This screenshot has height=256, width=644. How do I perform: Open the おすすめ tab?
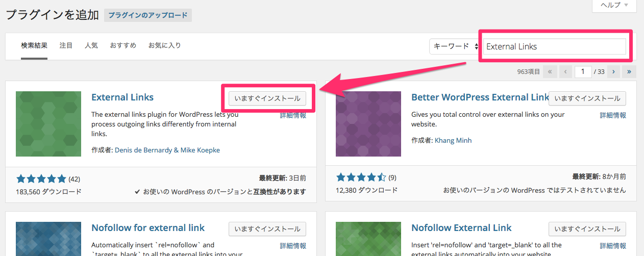(x=123, y=45)
